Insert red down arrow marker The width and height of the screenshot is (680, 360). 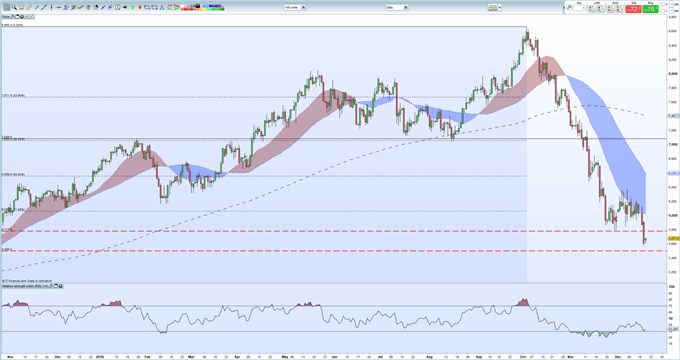click(140, 7)
